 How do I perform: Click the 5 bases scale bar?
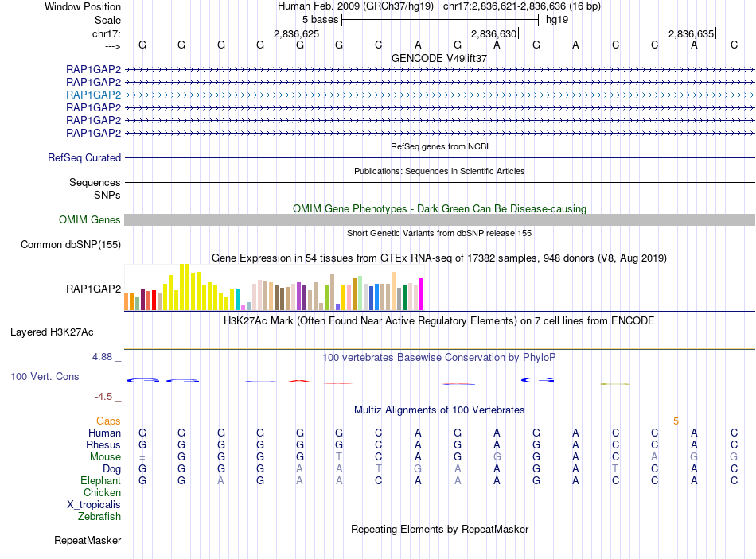[x=440, y=20]
